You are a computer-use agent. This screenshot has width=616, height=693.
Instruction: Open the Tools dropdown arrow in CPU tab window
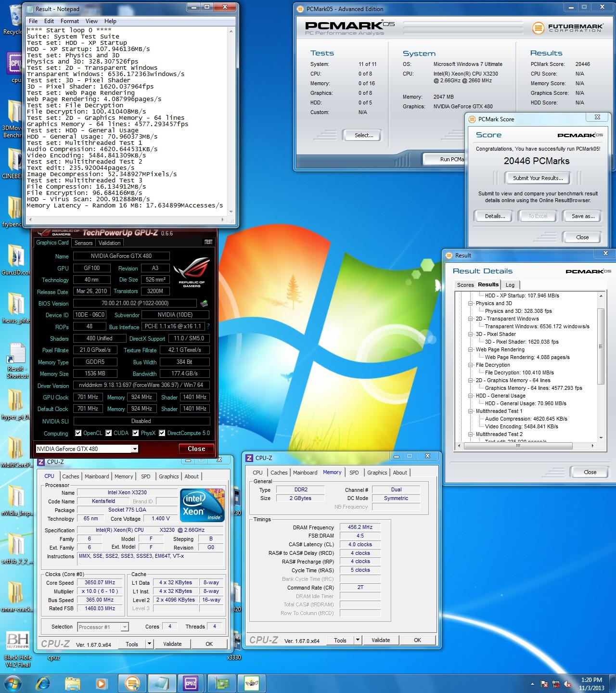(x=149, y=644)
